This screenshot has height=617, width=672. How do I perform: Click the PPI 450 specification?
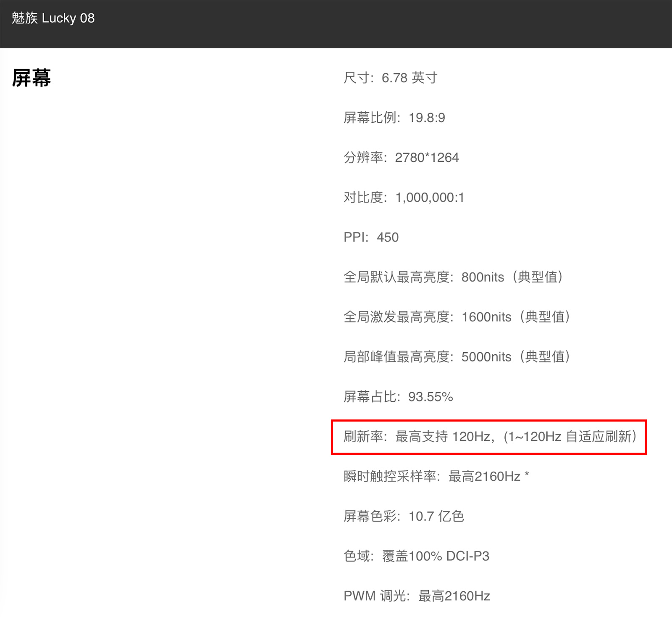coord(371,237)
